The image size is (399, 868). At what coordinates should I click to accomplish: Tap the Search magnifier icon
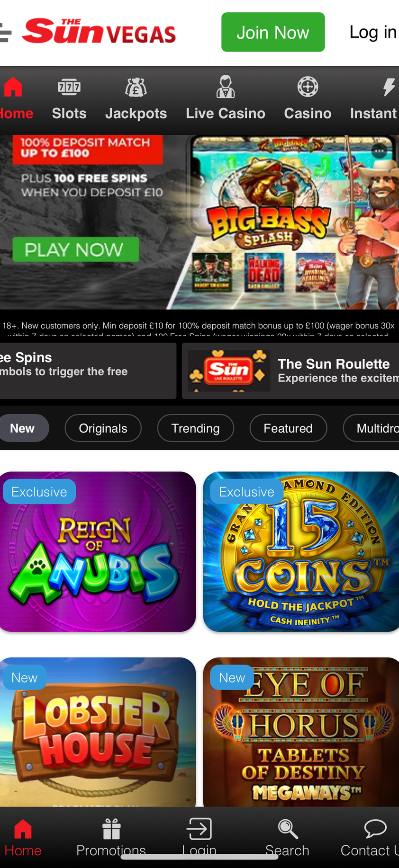point(288,829)
